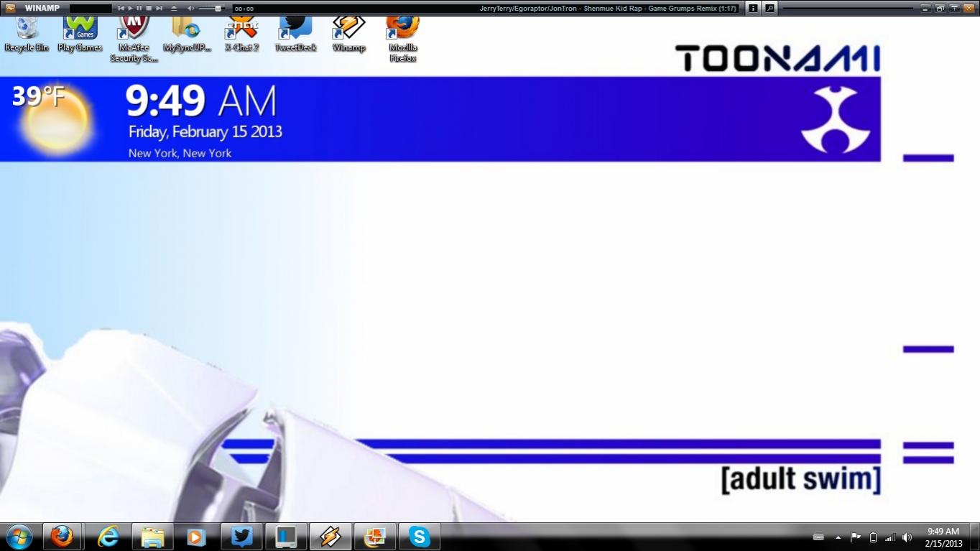Launch Winamp desktop shortcut

click(x=348, y=34)
